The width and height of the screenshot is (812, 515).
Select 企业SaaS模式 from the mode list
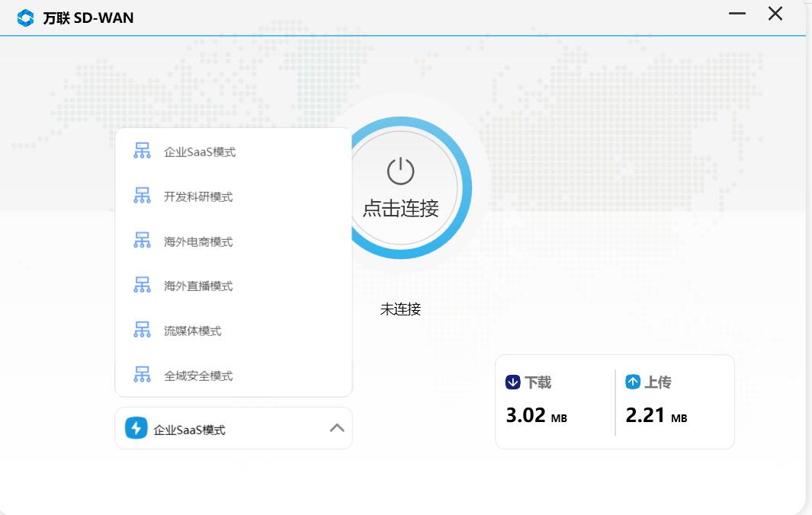tap(200, 152)
